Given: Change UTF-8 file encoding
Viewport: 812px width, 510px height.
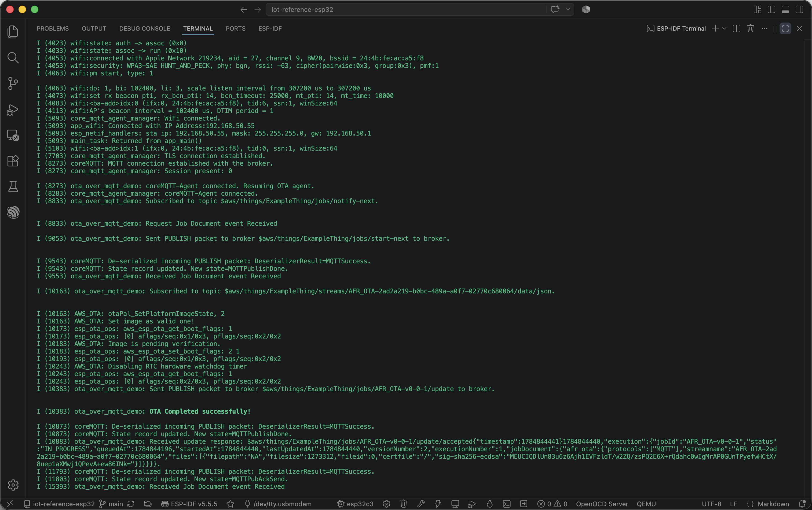Looking at the screenshot, I should [x=712, y=504].
